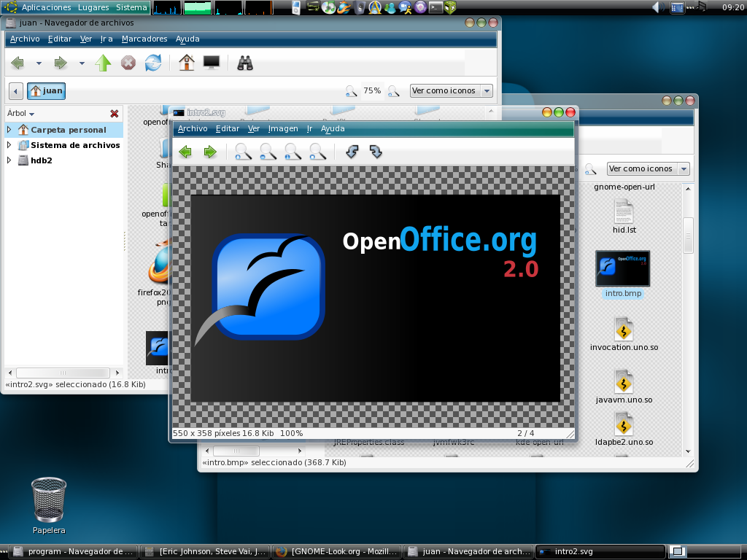Screen dimensions: 747x560
Task: Select ldapbe2.uno.so file
Action: 624,430
